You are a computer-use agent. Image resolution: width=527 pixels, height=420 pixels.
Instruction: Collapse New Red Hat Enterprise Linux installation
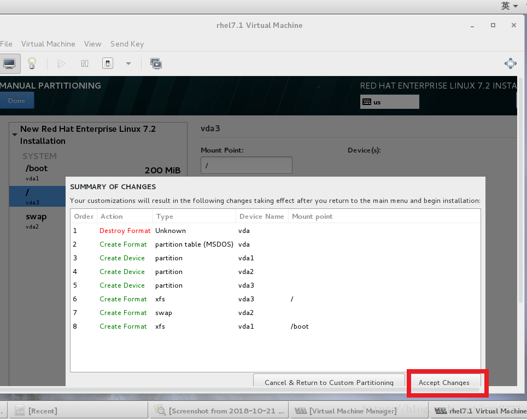14,135
